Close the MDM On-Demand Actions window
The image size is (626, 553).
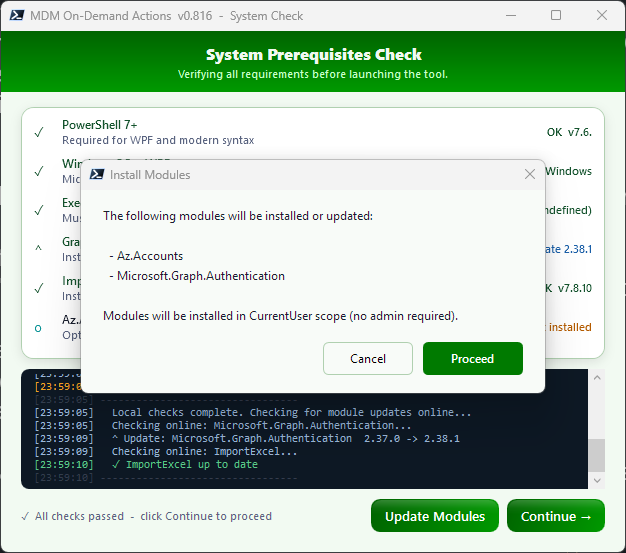pyautogui.click(x=602, y=16)
